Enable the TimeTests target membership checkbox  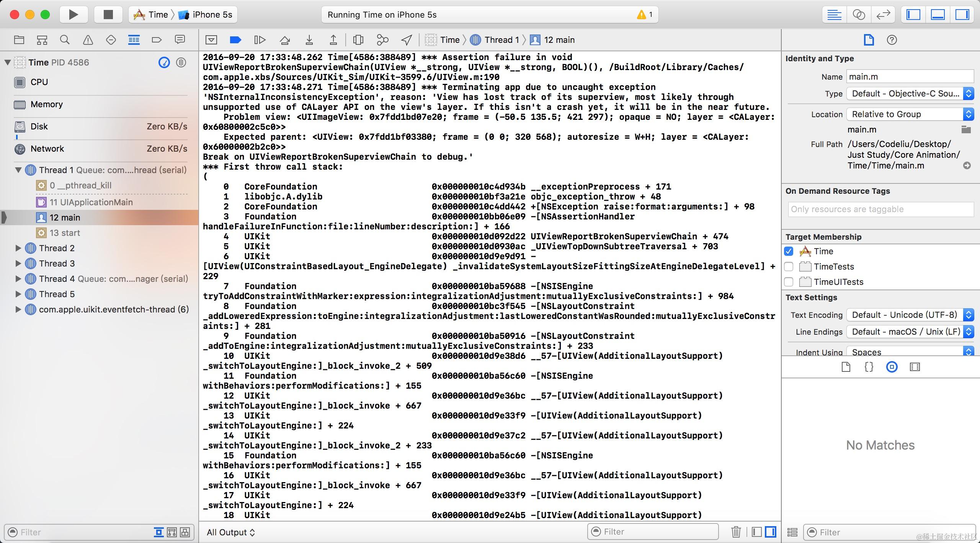click(789, 267)
